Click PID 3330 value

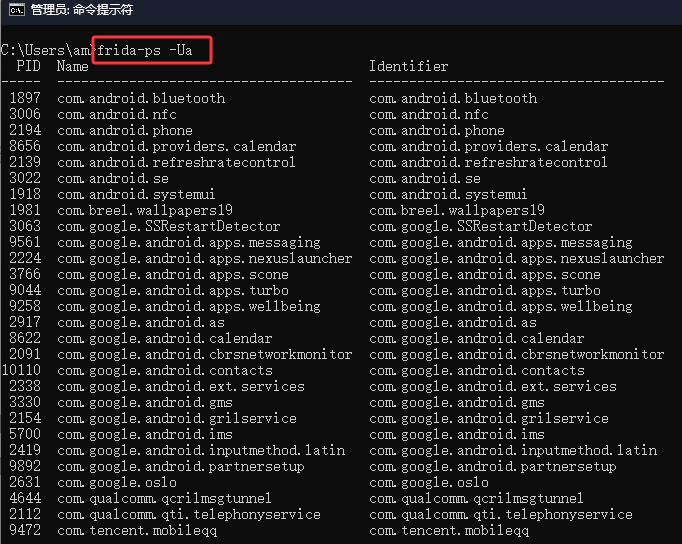(x=25, y=402)
